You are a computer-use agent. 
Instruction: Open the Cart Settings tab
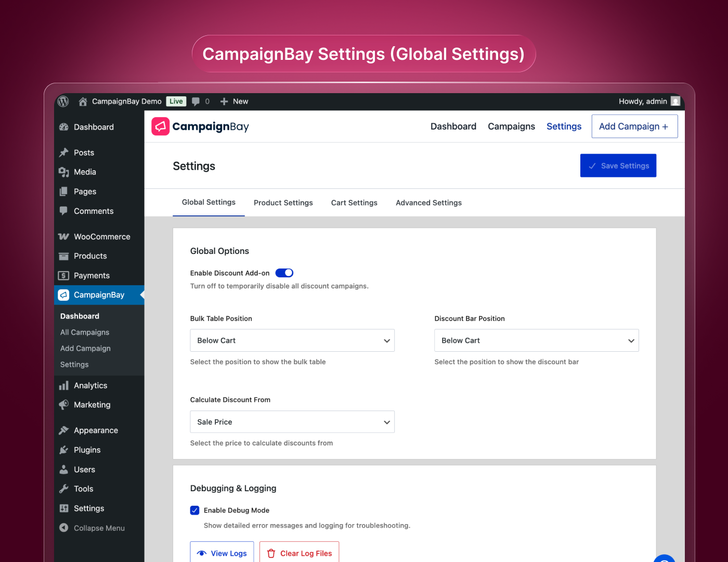point(354,203)
